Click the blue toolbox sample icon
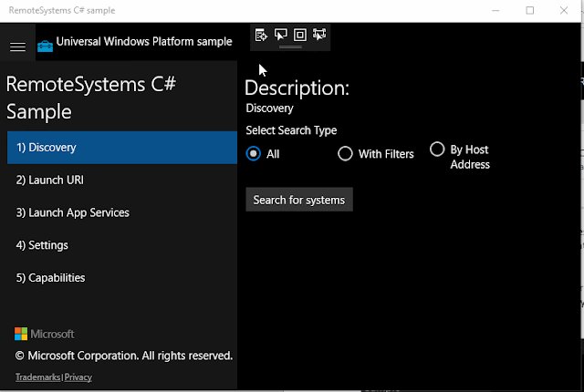This screenshot has height=392, width=584. (45, 46)
